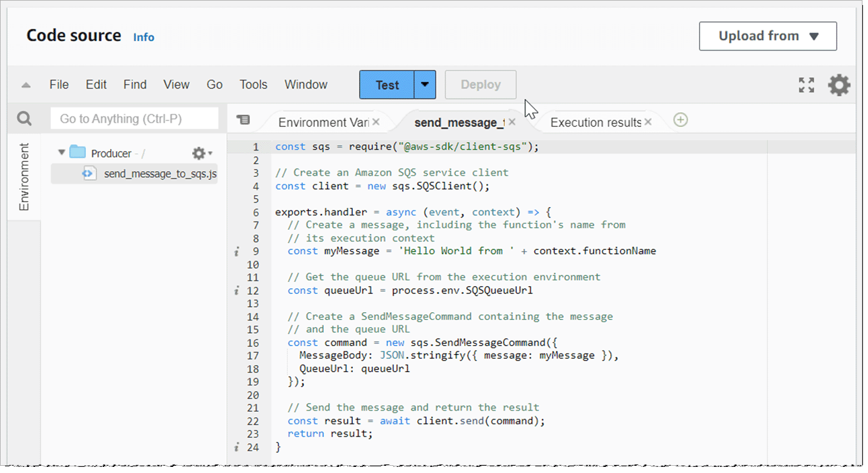Select send_message_to_sqs.js in file tree
The height and width of the screenshot is (473, 868).
point(134,174)
